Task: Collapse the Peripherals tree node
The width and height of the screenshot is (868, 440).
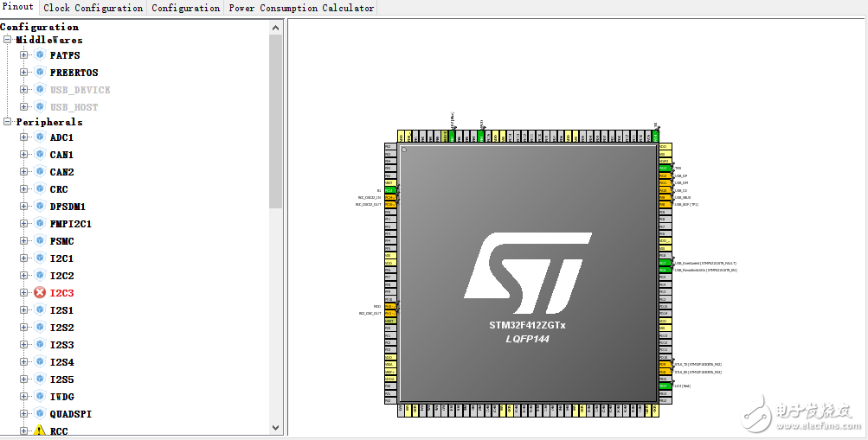Action: coord(7,122)
